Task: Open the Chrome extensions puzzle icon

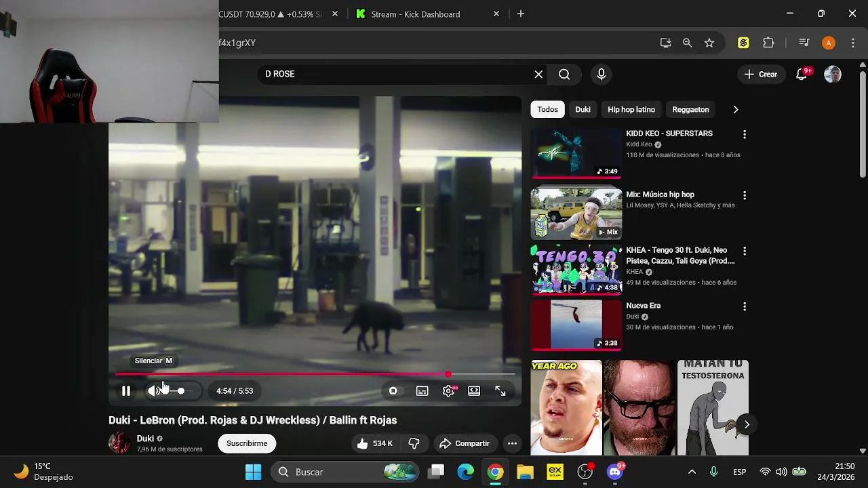Action: 768,43
